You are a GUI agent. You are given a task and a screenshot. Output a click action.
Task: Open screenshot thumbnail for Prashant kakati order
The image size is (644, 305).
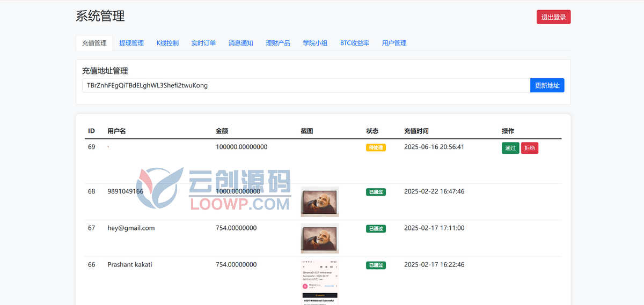320,282
